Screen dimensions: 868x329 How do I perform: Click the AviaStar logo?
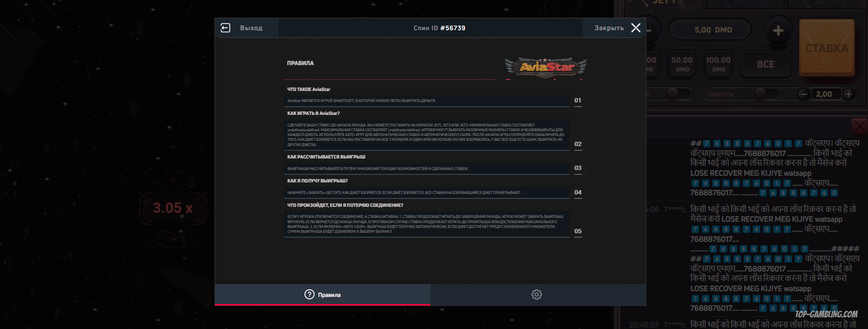tap(546, 68)
